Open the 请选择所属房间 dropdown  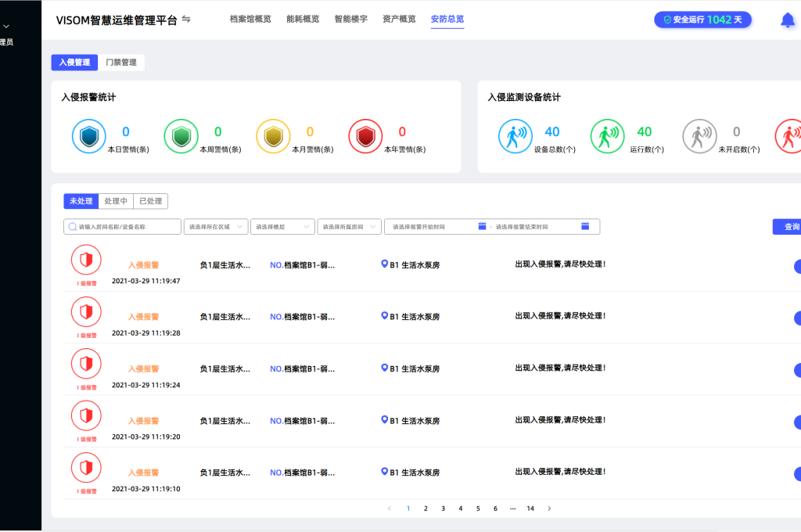coord(349,226)
